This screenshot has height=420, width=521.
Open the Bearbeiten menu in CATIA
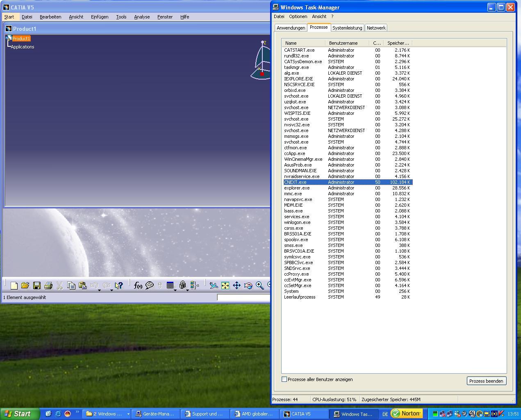(50, 17)
